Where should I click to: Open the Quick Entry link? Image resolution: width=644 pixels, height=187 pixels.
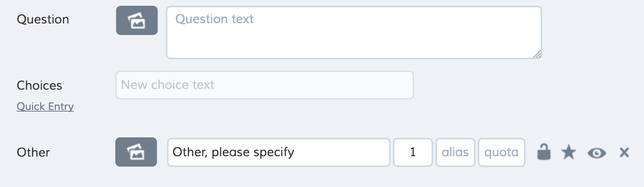coord(45,106)
